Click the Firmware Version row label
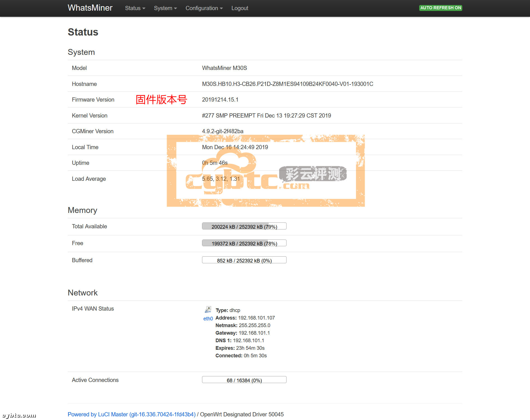Screen dimensions: 530x420 (93, 100)
